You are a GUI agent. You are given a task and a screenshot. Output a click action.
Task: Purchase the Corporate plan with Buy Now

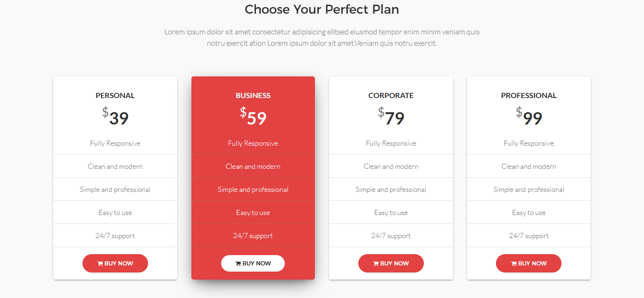pyautogui.click(x=391, y=264)
